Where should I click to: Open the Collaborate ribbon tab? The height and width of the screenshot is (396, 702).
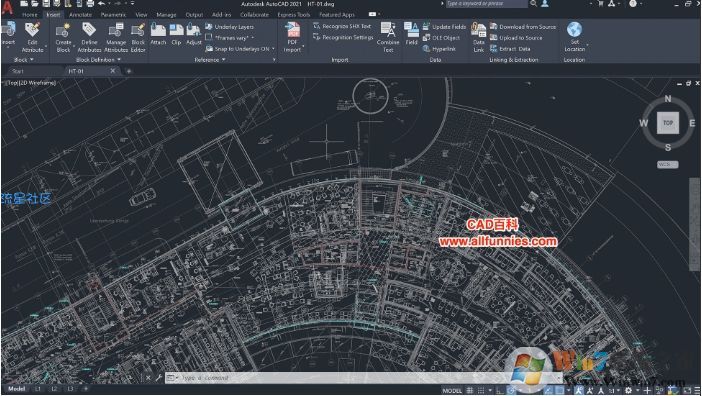pyautogui.click(x=254, y=15)
